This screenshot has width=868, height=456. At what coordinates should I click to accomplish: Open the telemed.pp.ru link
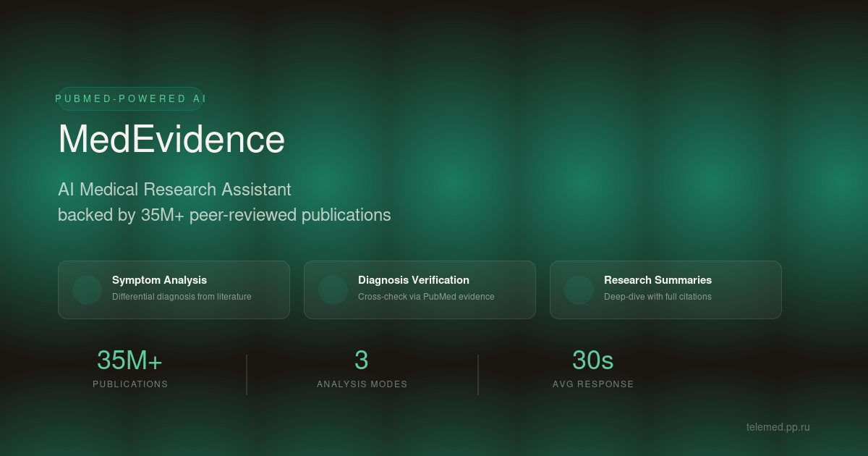(780, 428)
